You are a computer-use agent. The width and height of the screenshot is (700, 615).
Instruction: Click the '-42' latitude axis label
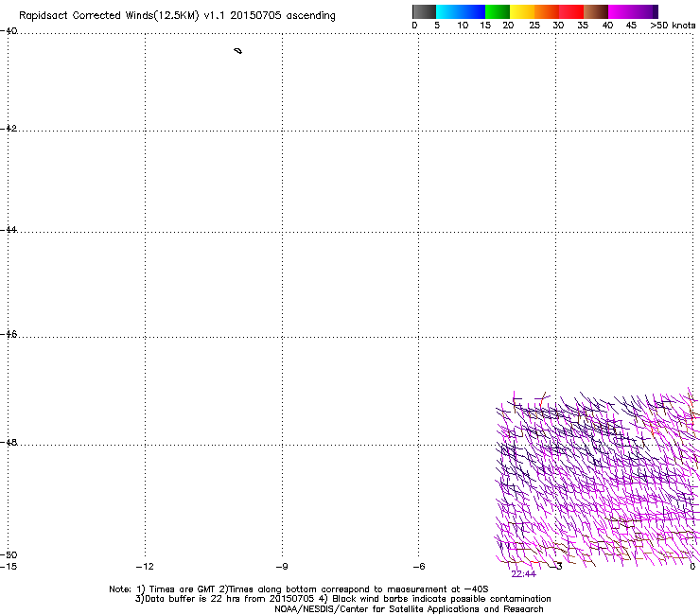[x=9, y=128]
